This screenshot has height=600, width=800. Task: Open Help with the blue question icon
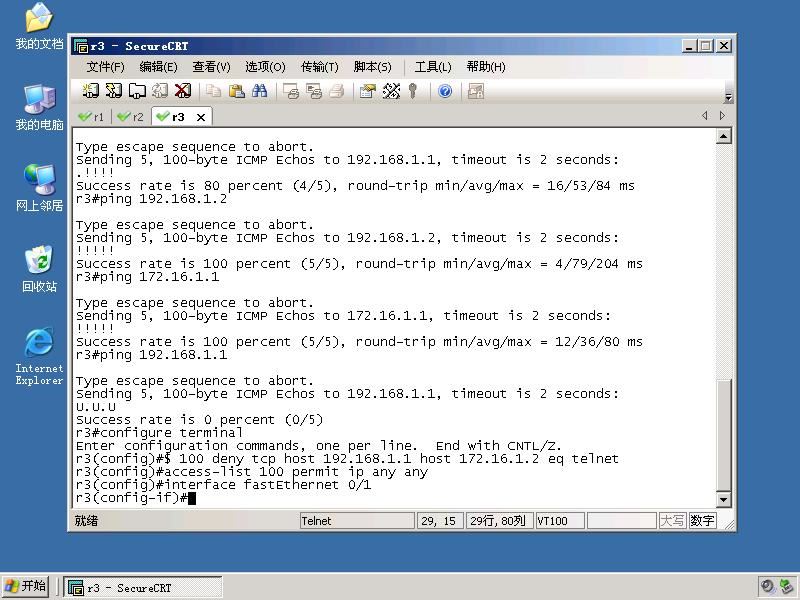pos(445,91)
